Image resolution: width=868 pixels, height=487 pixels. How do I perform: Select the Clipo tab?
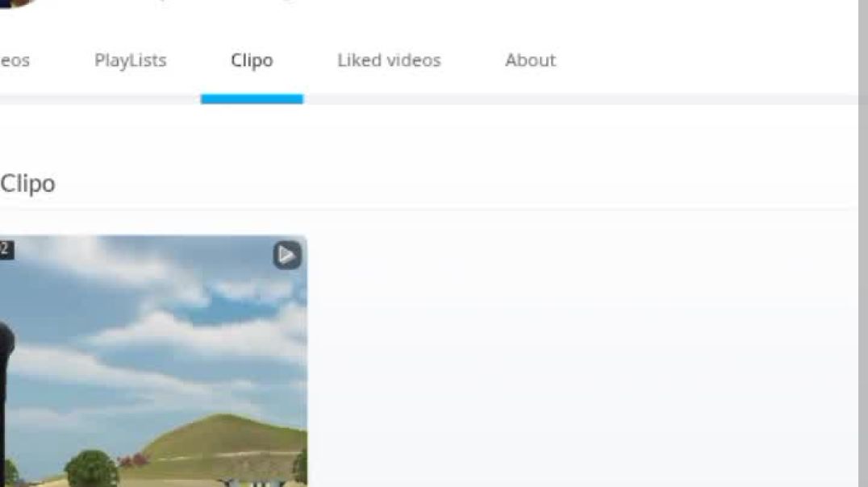[251, 60]
